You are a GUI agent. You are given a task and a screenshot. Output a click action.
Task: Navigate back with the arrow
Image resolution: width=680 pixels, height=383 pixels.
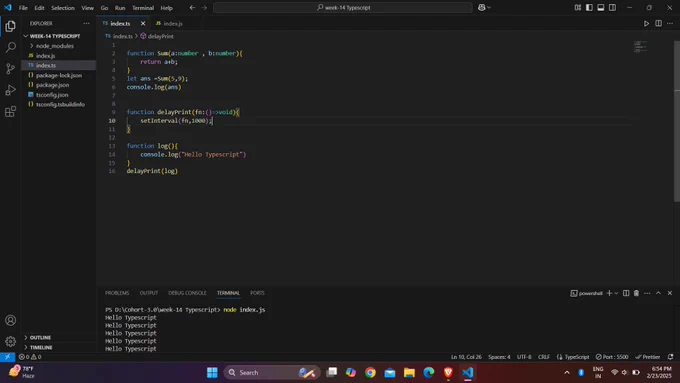(x=192, y=7)
